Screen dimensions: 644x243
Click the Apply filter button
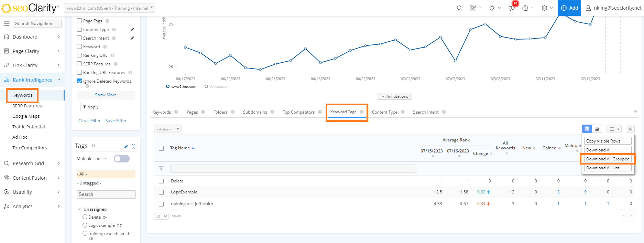point(91,107)
